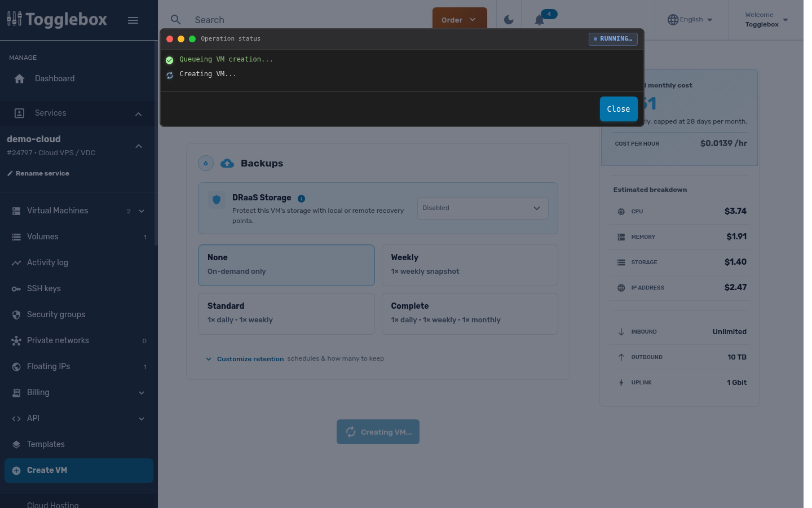This screenshot has width=812, height=508.
Task: Click the search magnifier icon
Action: coord(176,20)
